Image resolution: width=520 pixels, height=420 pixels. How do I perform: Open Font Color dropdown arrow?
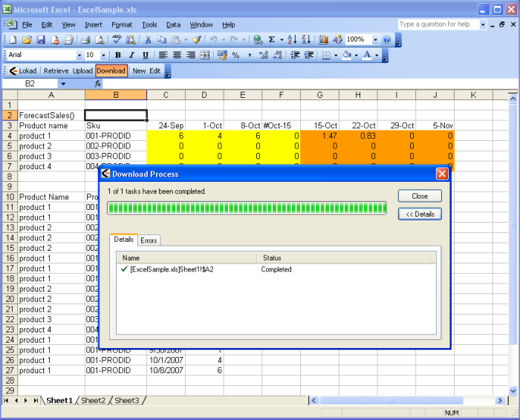[377, 56]
